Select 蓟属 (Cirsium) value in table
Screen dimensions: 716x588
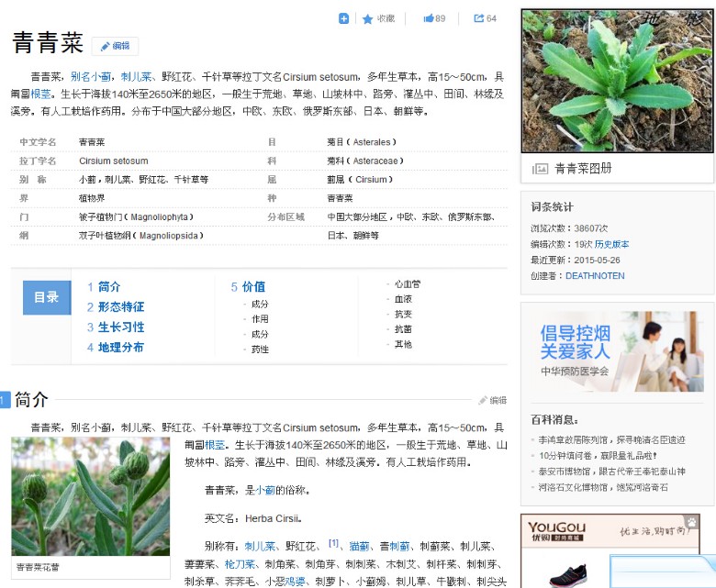tap(360, 180)
